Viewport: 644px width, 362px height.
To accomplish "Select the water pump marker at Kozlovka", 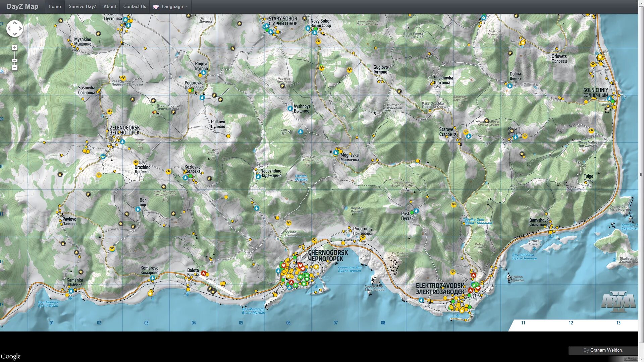I will click(185, 178).
